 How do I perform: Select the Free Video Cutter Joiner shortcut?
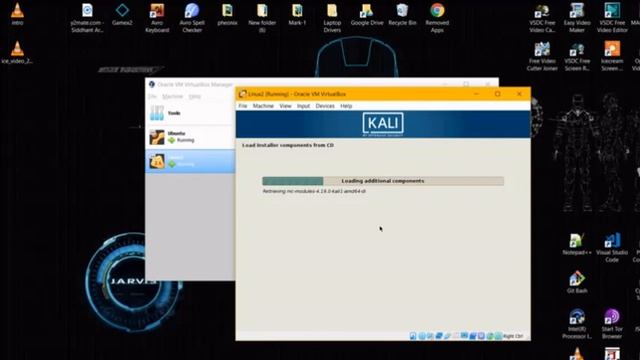point(542,56)
